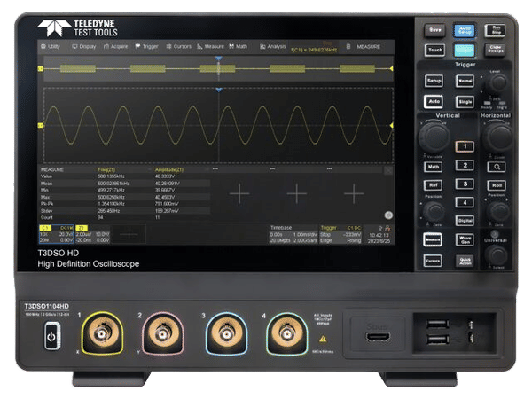Click the pink channel 2 BNC connector
This screenshot has height=399, width=532.
click(x=163, y=334)
